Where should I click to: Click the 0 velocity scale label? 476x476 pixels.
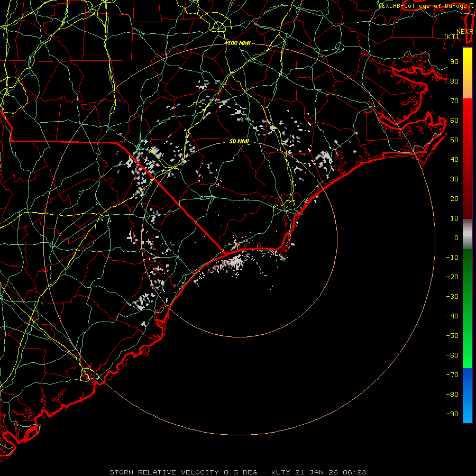tap(456, 238)
